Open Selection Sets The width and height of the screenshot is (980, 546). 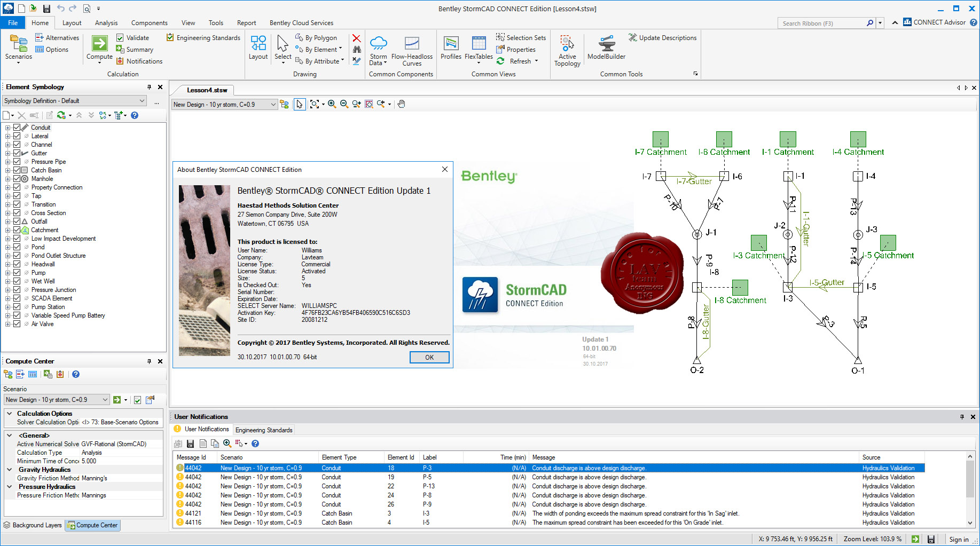521,38
